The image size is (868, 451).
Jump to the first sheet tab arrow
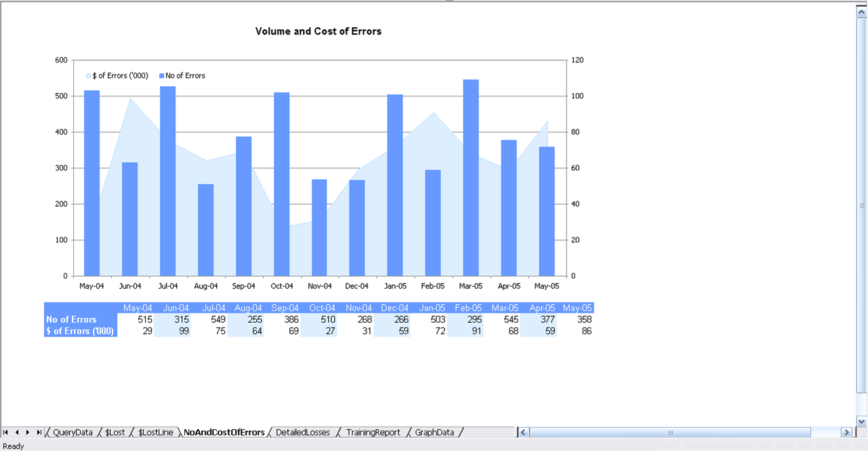click(x=5, y=433)
